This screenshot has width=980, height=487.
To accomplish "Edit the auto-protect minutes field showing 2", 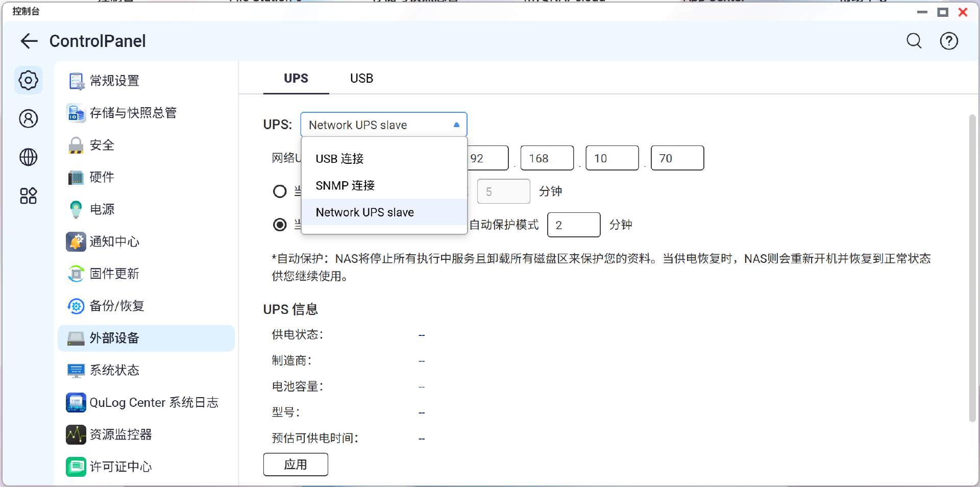I will [574, 225].
